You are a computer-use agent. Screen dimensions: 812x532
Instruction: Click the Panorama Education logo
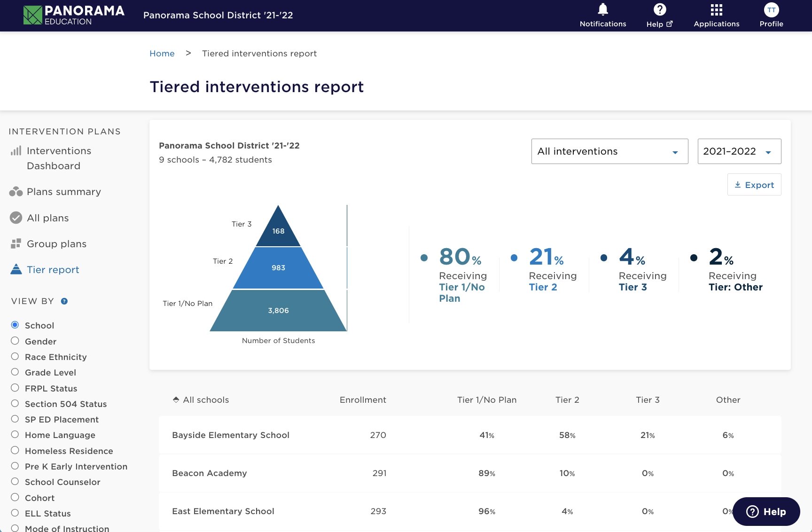click(73, 14)
